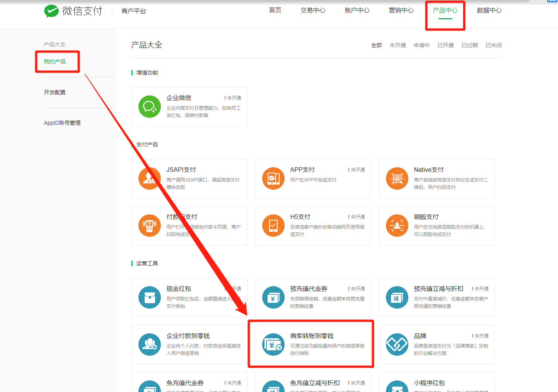Go to 首页 in top navigation
This screenshot has height=392, width=558.
(275, 10)
